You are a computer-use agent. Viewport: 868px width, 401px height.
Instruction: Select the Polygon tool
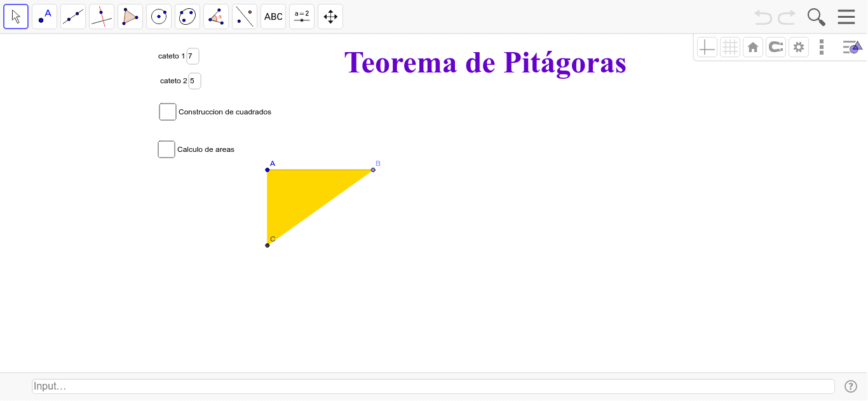click(130, 17)
